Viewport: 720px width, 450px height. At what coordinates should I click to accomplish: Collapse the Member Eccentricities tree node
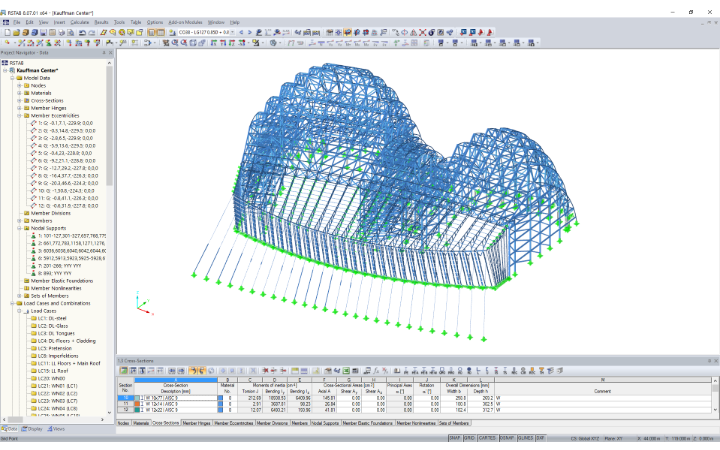tap(19, 116)
